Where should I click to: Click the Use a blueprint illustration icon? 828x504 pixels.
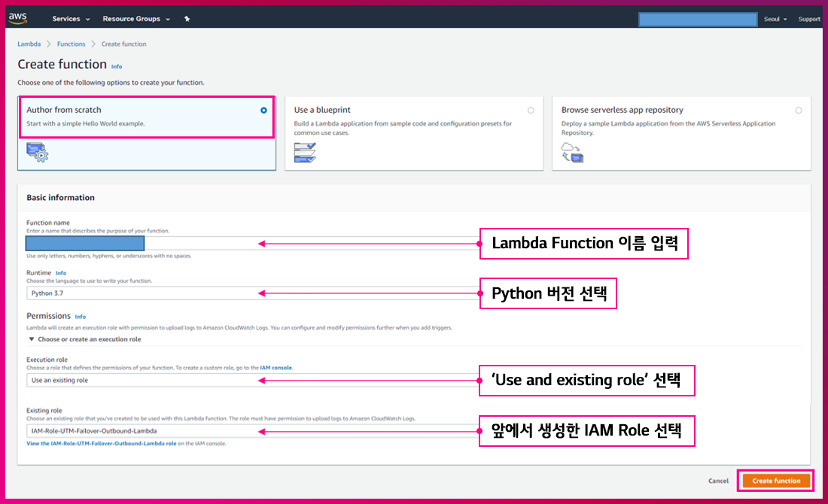coord(305,153)
